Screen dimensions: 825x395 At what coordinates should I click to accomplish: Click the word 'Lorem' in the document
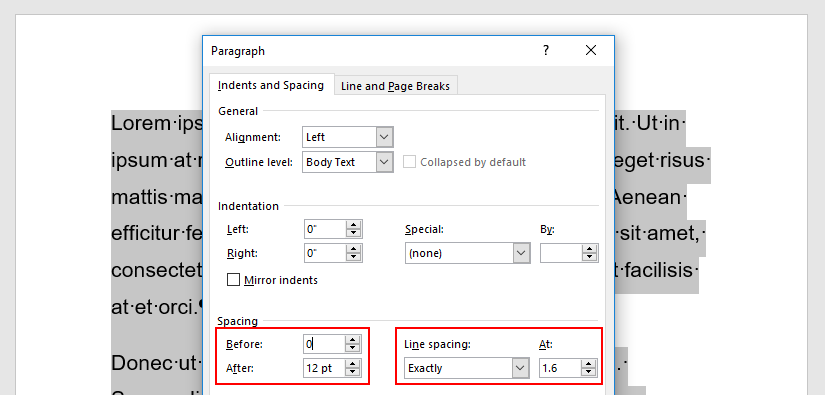tap(141, 124)
